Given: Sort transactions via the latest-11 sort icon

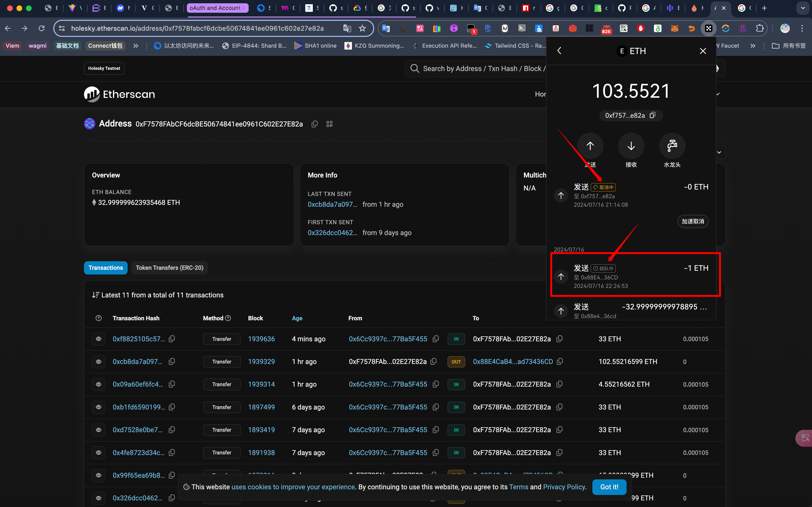Looking at the screenshot, I should [96, 295].
